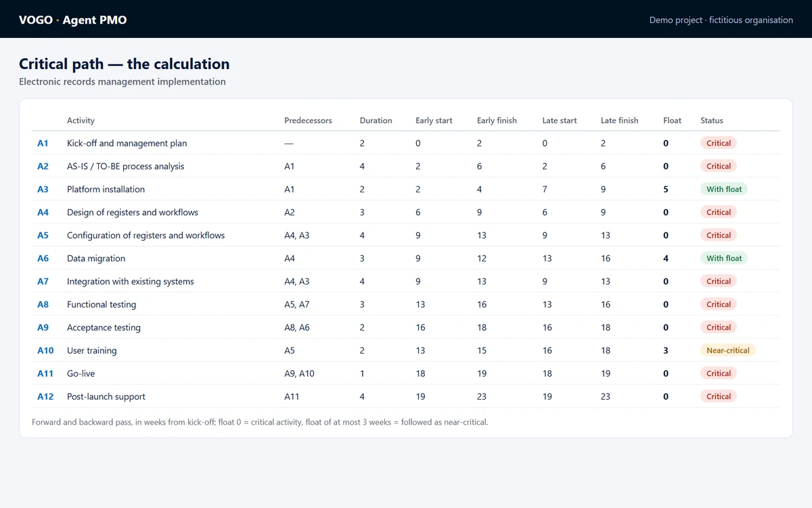Viewport: 812px width, 508px height.
Task: Click float value 4 in Data migration row
Action: click(x=666, y=258)
